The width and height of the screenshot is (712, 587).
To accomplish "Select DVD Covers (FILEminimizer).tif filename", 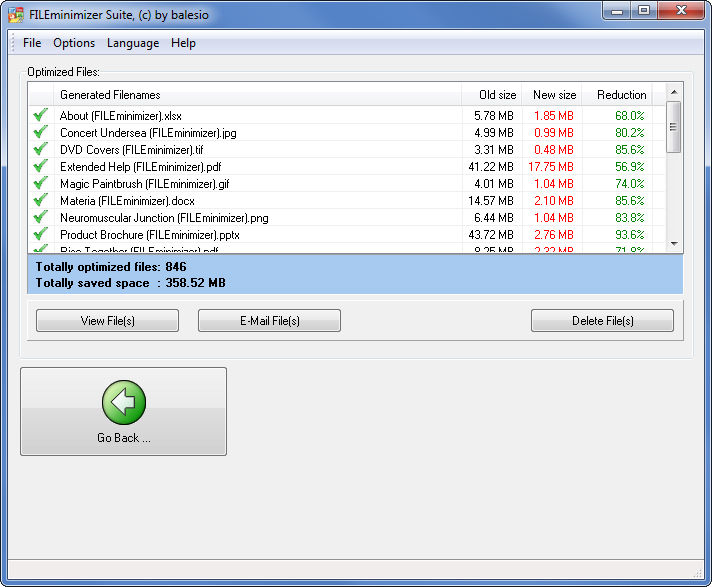I will tap(132, 150).
